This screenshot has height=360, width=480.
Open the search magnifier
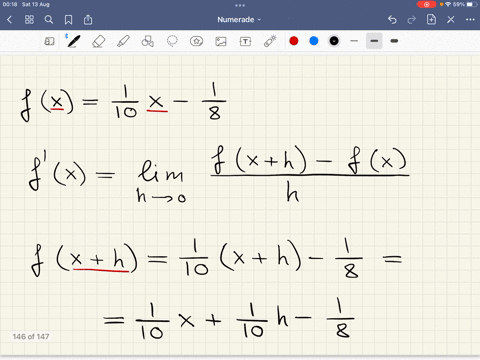click(49, 20)
